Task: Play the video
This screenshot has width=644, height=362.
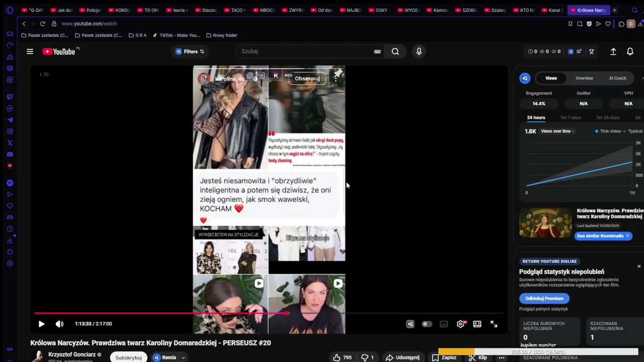Action: pyautogui.click(x=42, y=324)
